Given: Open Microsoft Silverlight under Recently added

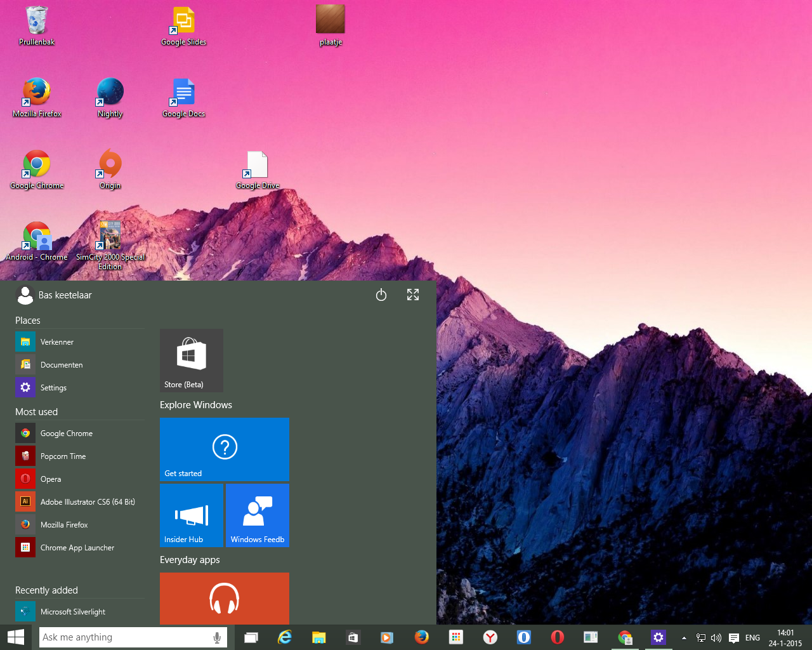Looking at the screenshot, I should tap(80, 612).
